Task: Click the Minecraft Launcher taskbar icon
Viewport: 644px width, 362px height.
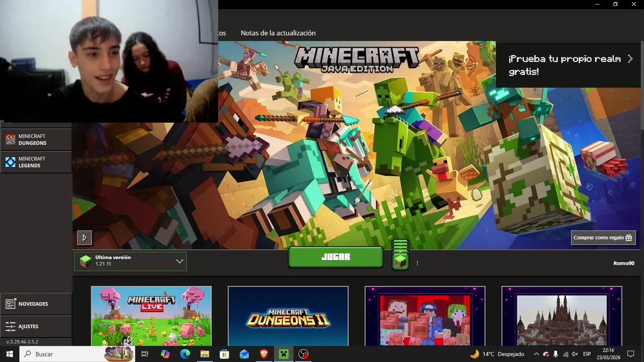Action: [284, 354]
